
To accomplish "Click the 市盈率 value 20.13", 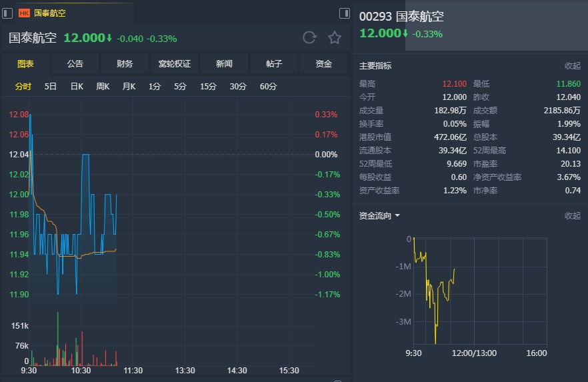I will click(x=571, y=164).
